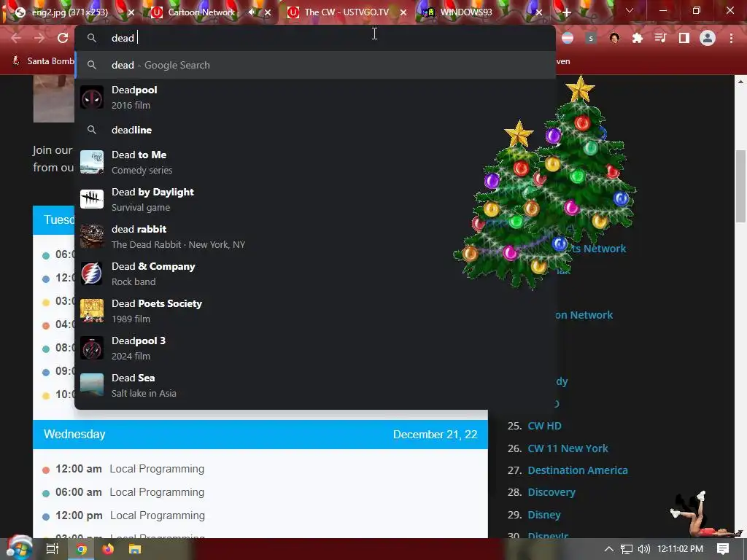747x560 pixels.
Task: Open a new tab with plus button
Action: 566,12
